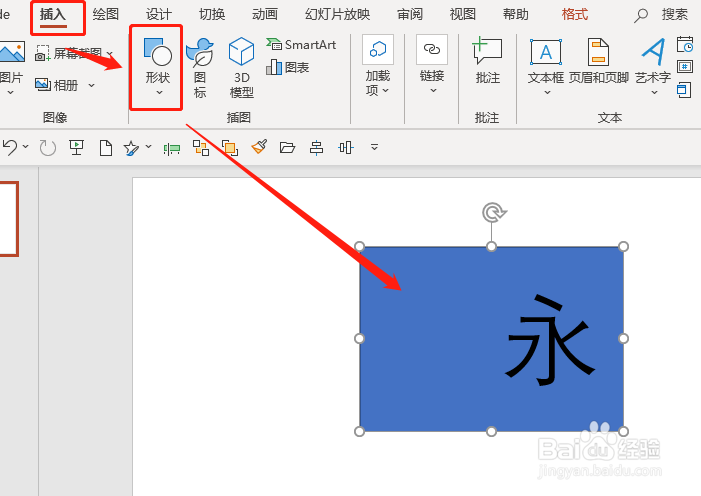Insert a 图表 chart
The image size is (701, 496).
[x=288, y=68]
